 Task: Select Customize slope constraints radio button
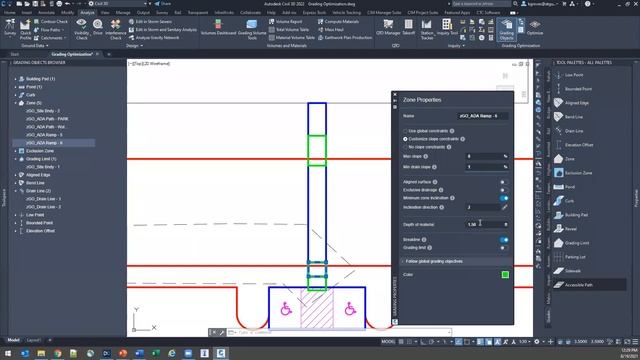coord(405,139)
